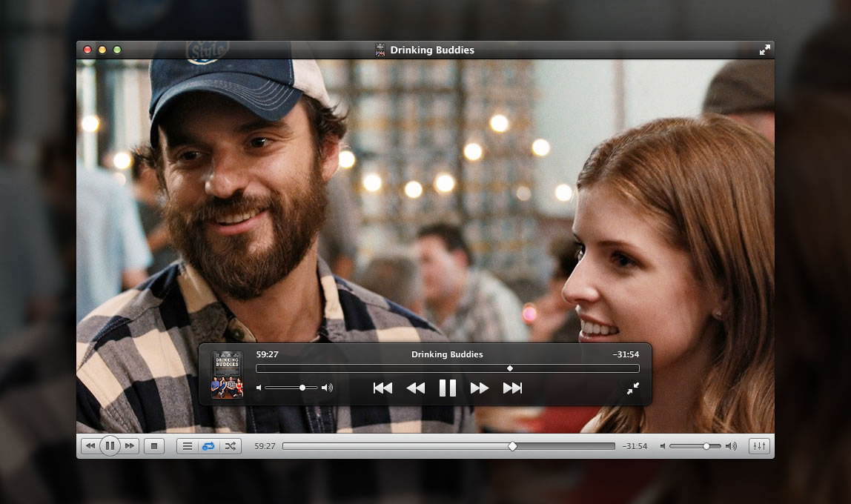
Task: Mute with the overlay low-volume speaker icon
Action: tap(259, 388)
